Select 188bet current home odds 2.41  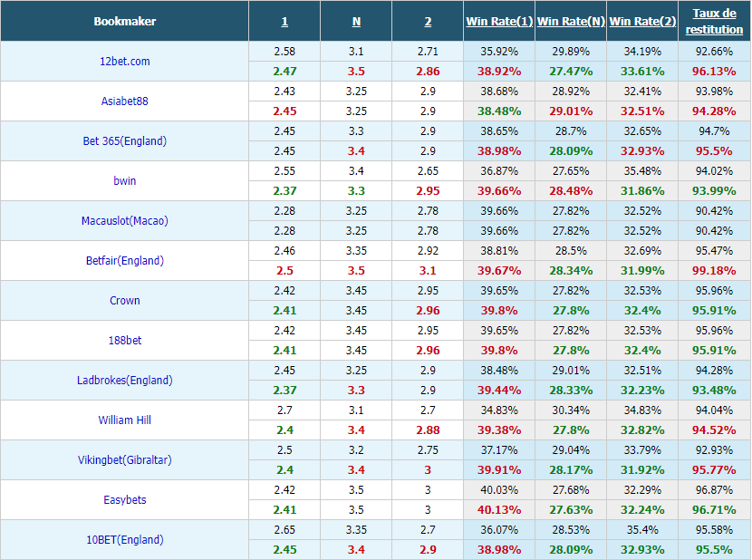point(284,351)
